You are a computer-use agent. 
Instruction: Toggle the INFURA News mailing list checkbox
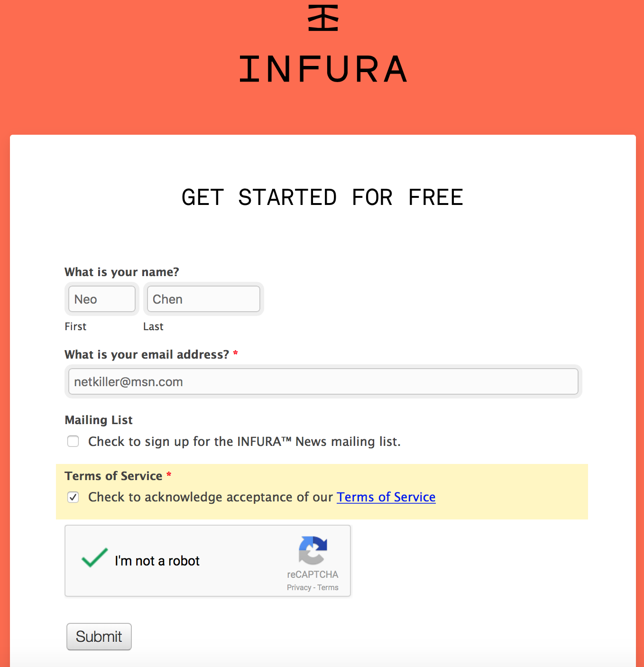73,442
